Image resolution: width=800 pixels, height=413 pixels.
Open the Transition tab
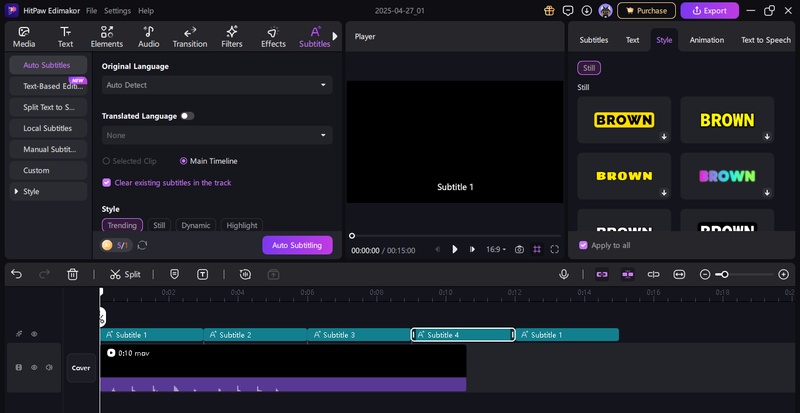[x=190, y=37]
